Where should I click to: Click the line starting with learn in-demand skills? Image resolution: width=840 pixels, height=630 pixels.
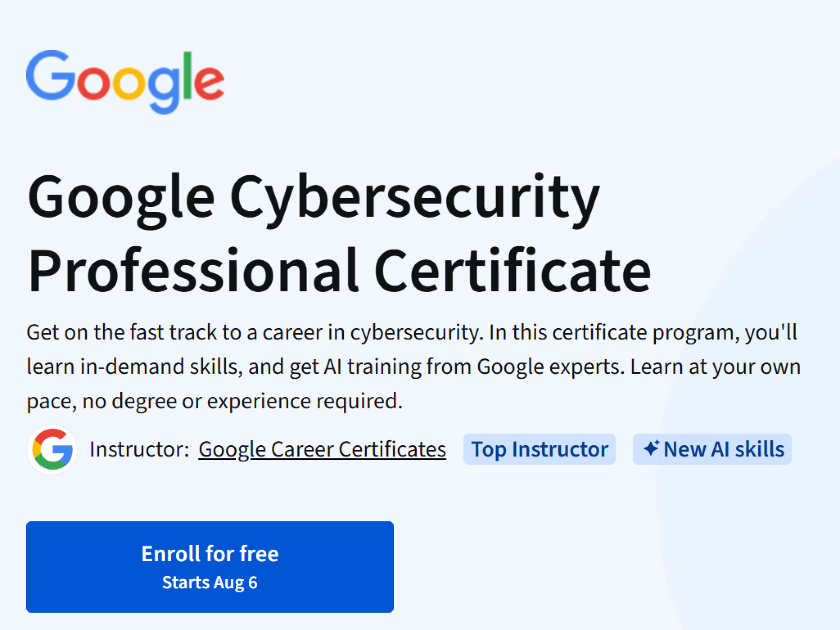point(413,367)
